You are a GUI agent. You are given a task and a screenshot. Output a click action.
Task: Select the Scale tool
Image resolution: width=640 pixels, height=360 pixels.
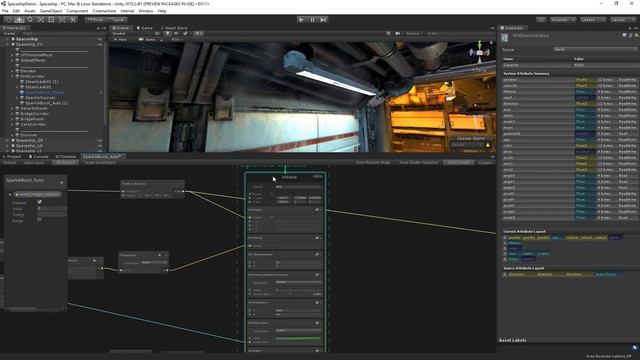[x=40, y=20]
